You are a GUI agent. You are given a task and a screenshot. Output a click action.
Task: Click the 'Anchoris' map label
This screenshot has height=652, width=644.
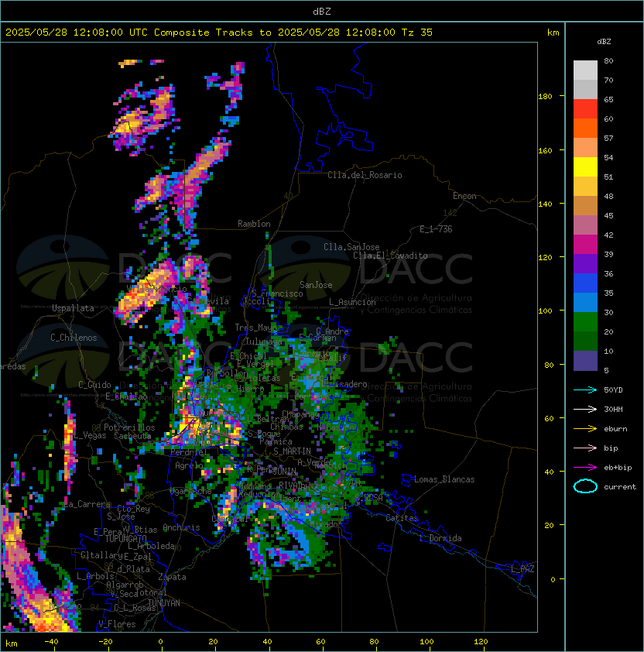[181, 527]
